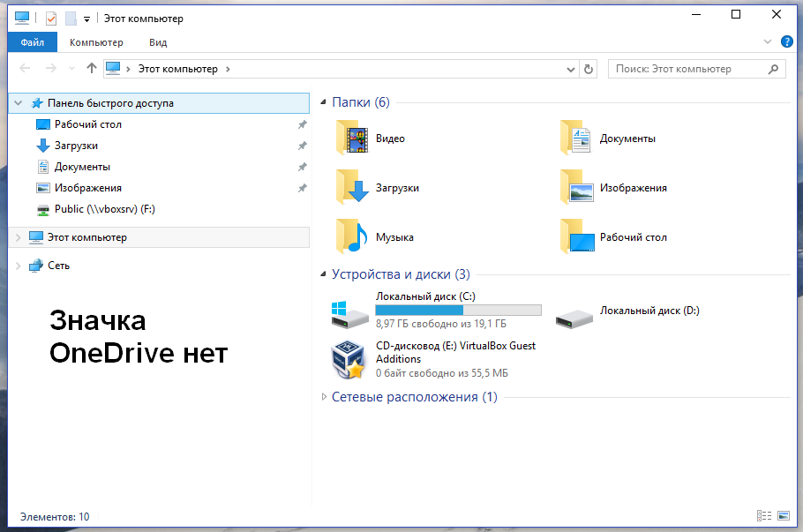Click the search magnifier icon
The height and width of the screenshot is (532, 803).
pos(773,69)
